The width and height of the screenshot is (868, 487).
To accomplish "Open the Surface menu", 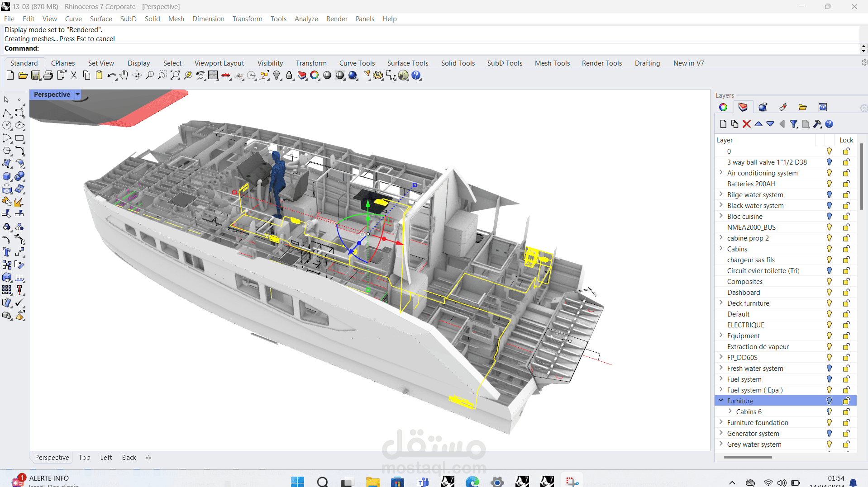I will point(101,19).
